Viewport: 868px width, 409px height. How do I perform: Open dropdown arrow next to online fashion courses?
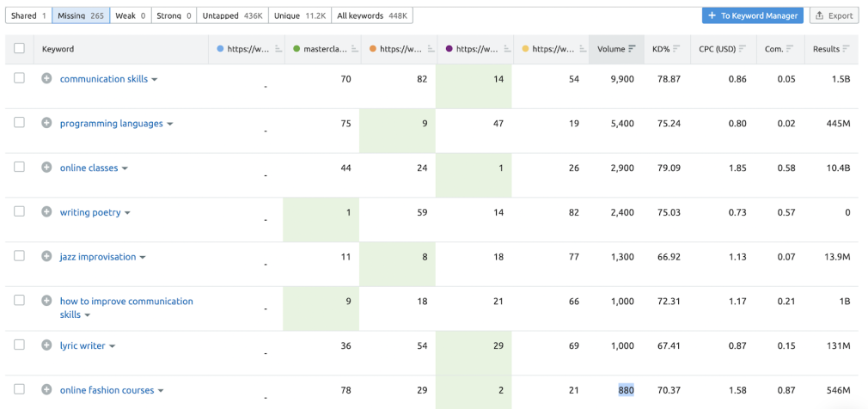tap(161, 391)
